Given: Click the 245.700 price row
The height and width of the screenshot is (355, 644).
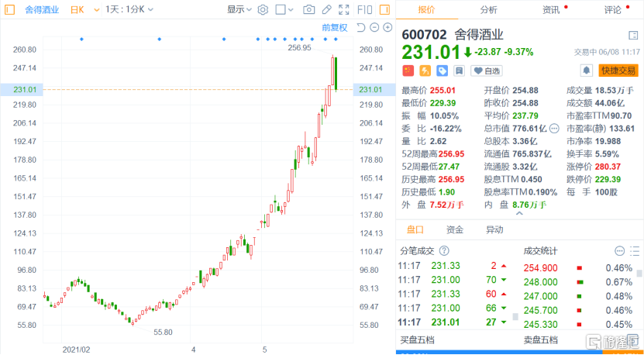Looking at the screenshot, I should [578, 310].
